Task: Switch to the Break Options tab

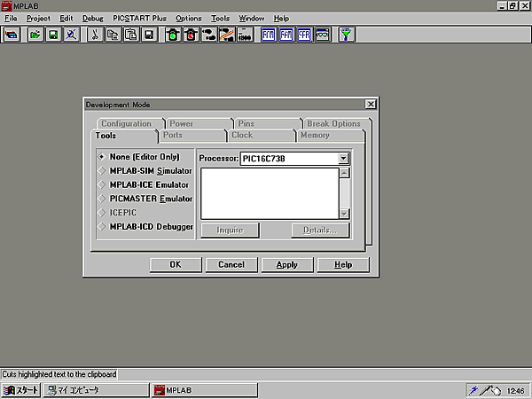Action: [333, 124]
